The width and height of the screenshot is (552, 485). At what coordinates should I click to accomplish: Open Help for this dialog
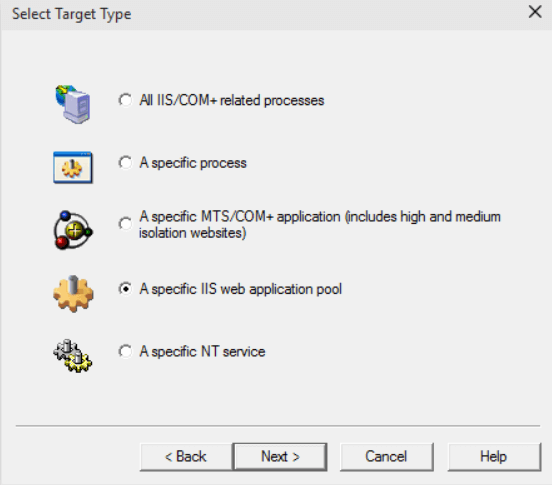pyautogui.click(x=494, y=457)
